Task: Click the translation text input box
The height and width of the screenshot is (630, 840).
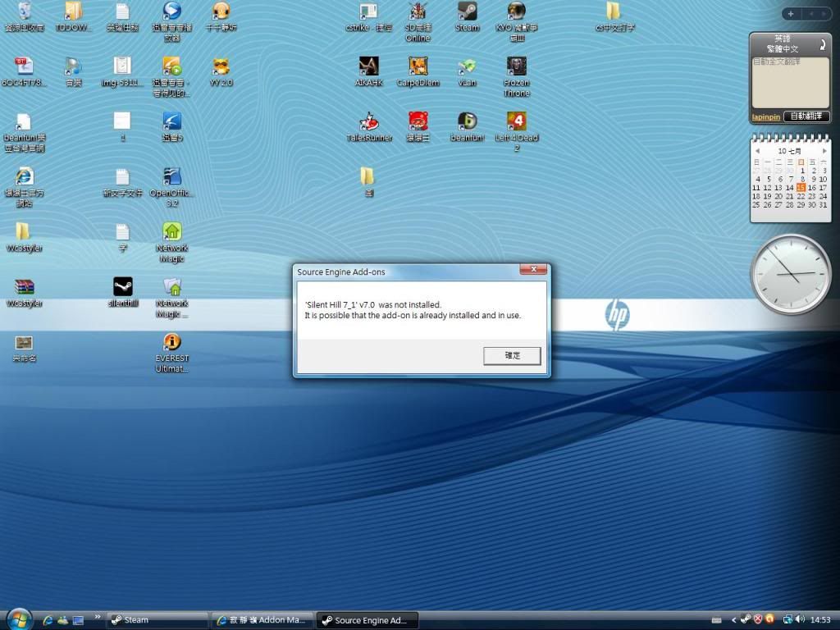Action: pyautogui.click(x=789, y=82)
